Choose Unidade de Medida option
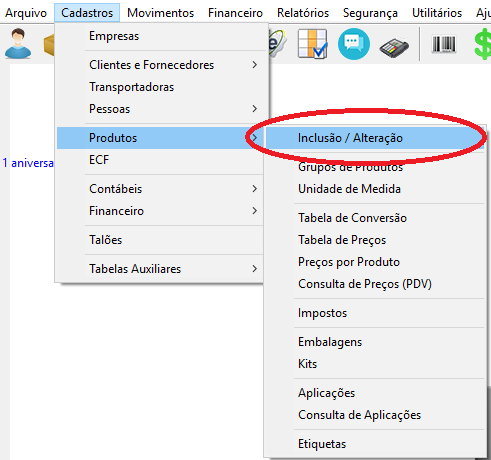 [375, 189]
